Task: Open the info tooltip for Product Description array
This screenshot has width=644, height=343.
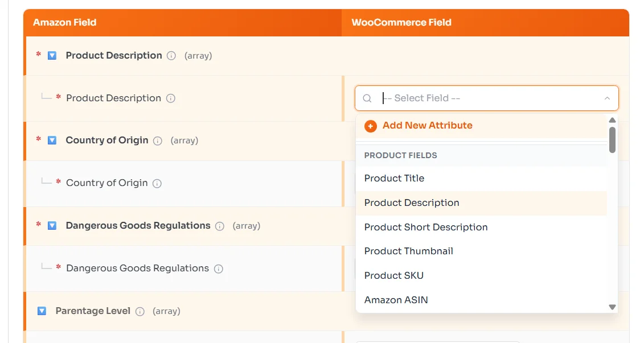Action: click(x=172, y=55)
